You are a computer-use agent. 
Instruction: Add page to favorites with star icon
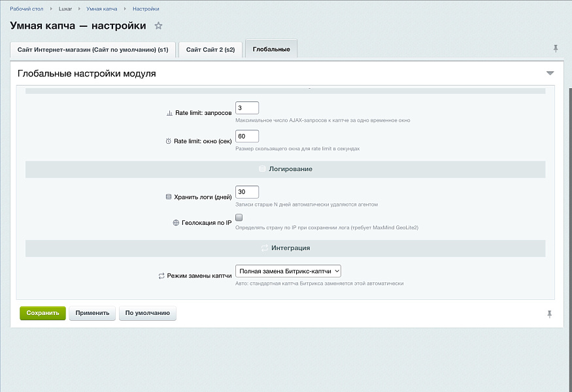[158, 26]
